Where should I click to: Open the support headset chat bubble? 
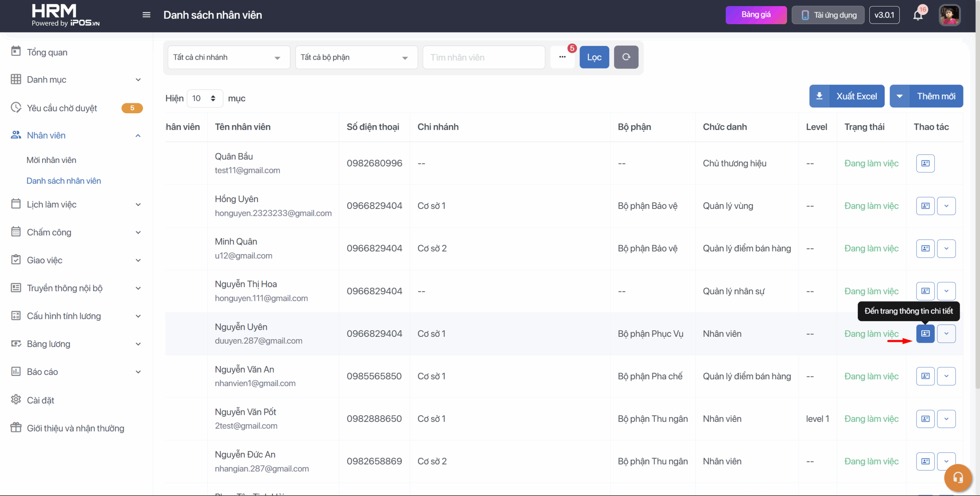[958, 478]
